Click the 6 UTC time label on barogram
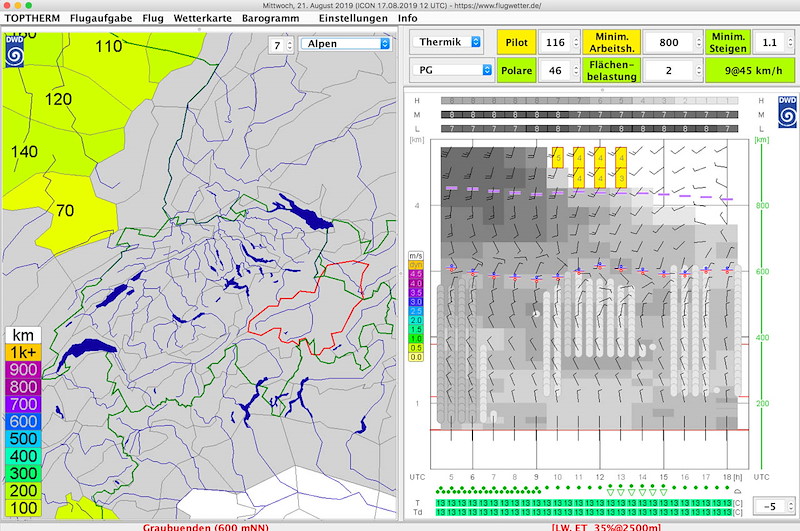The height and width of the screenshot is (531, 800). [x=472, y=477]
